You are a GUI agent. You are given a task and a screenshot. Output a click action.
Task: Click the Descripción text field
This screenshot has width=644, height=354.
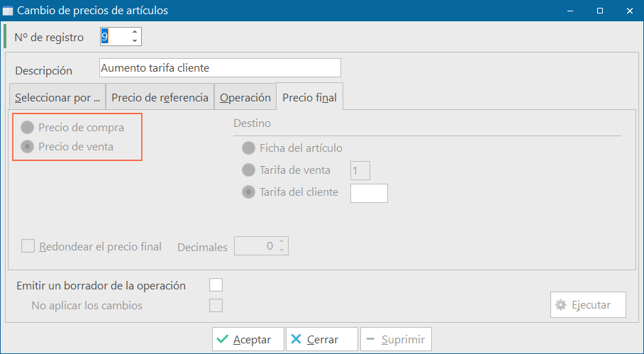point(220,68)
